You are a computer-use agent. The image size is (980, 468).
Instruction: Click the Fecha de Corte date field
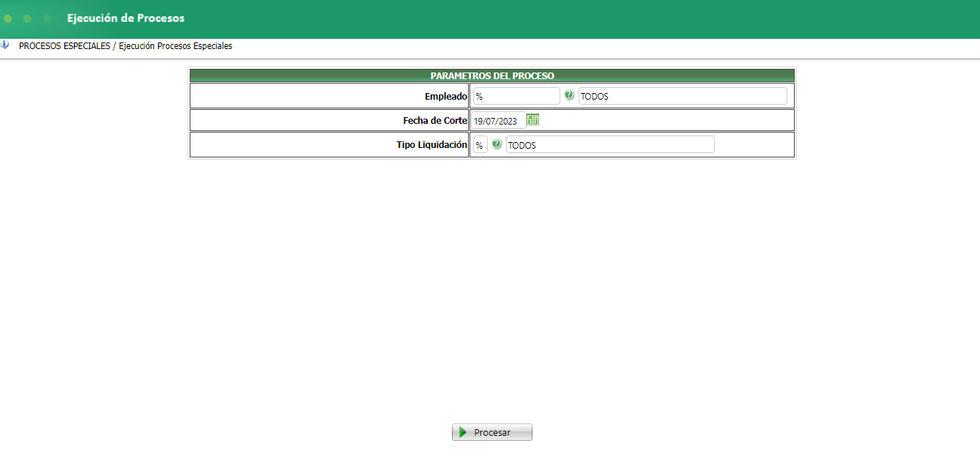(498, 121)
